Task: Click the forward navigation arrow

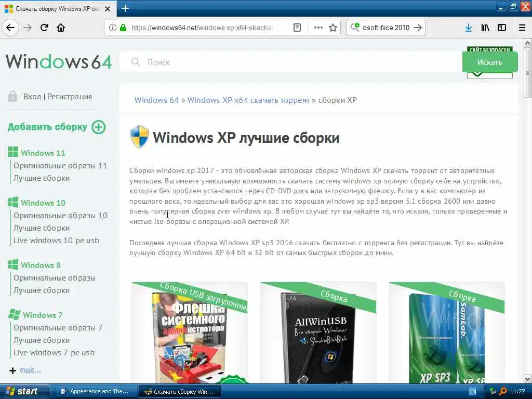Action: coord(28,28)
